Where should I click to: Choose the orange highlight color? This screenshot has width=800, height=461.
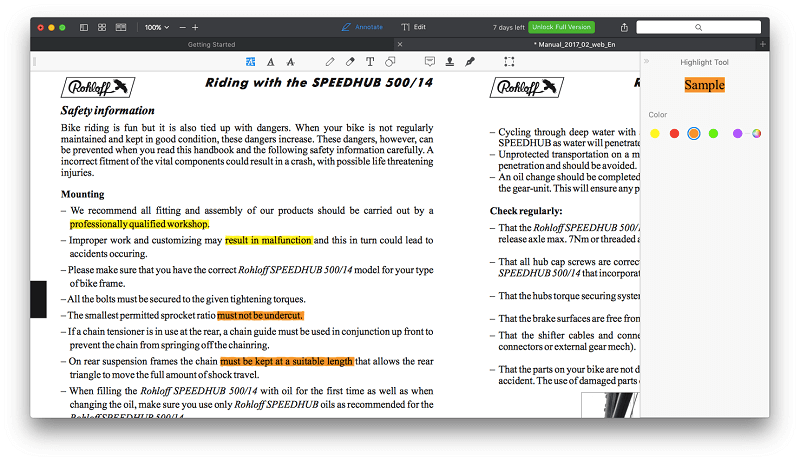[x=693, y=134]
